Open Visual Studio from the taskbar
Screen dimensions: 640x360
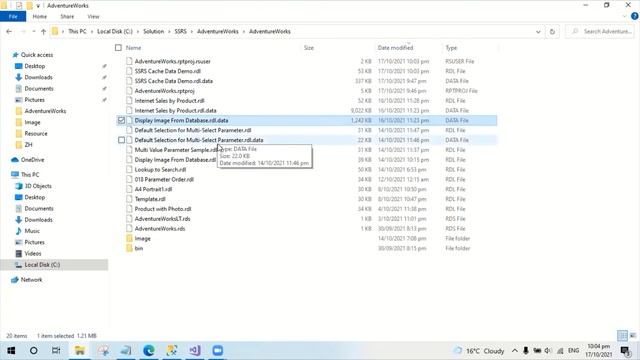click(x=195, y=351)
